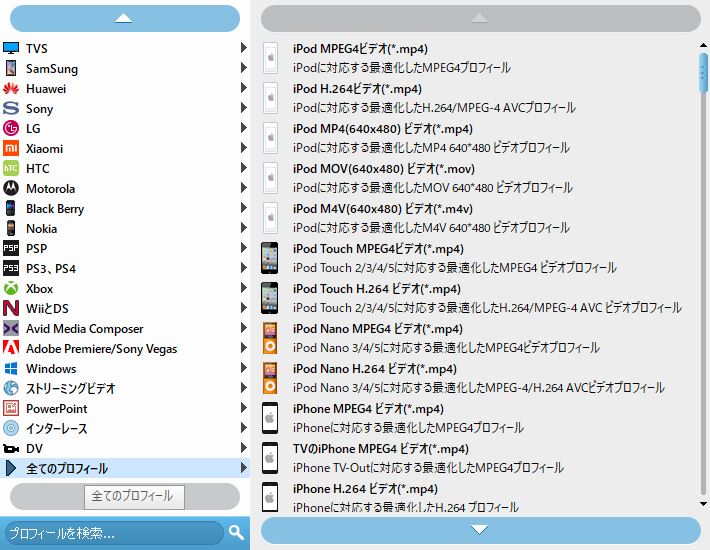This screenshot has width=710, height=550.
Task: Click the Adobe Premiere logo icon
Action: [x=11, y=348]
